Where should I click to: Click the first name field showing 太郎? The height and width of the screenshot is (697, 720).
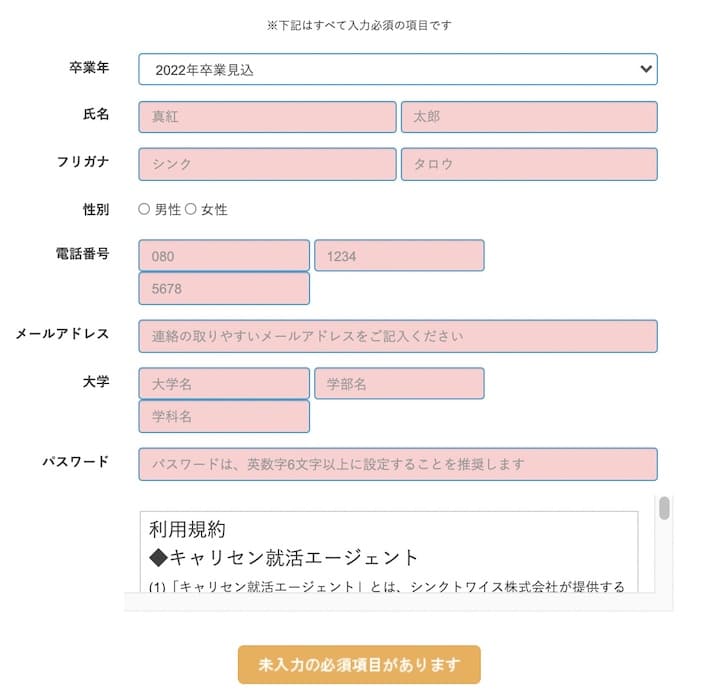tap(529, 117)
